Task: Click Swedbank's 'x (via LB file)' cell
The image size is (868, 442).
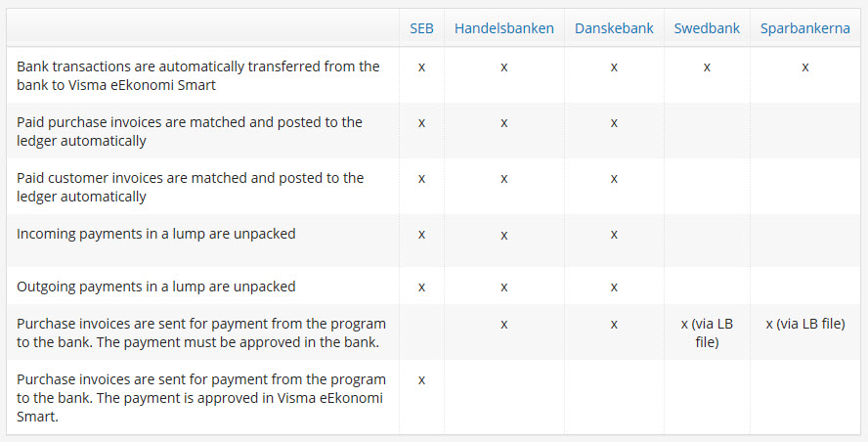Action: point(707,332)
